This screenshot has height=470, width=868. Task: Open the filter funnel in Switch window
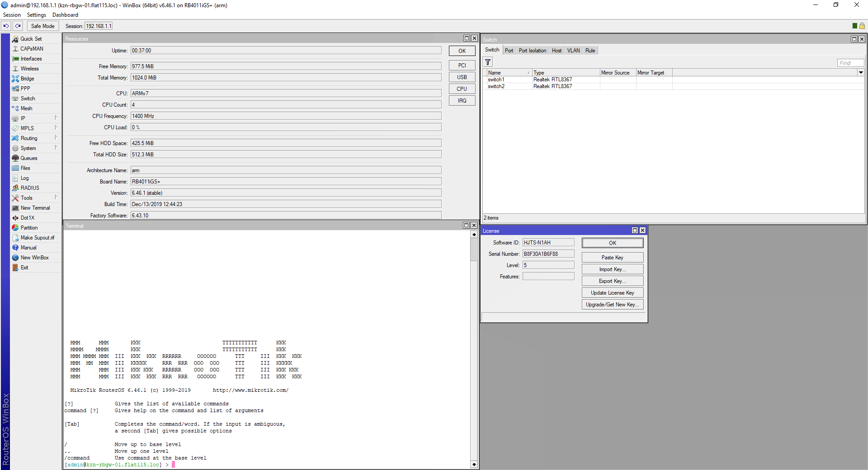[488, 62]
